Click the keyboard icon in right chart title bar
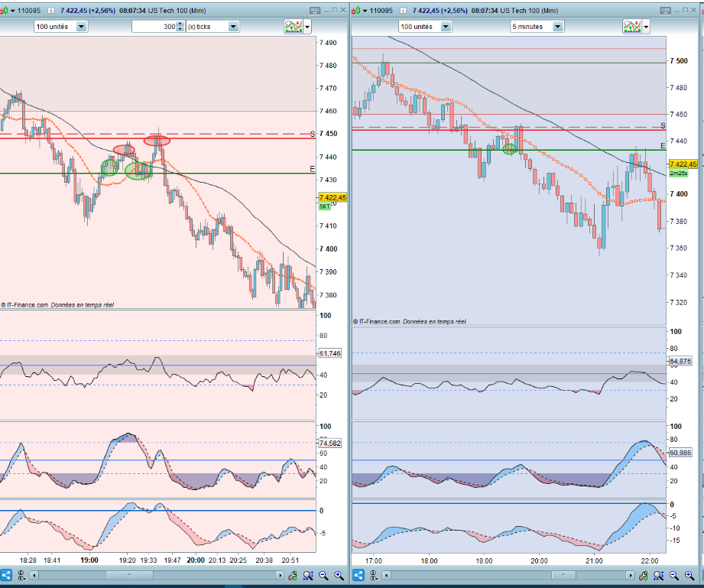 [665, 11]
